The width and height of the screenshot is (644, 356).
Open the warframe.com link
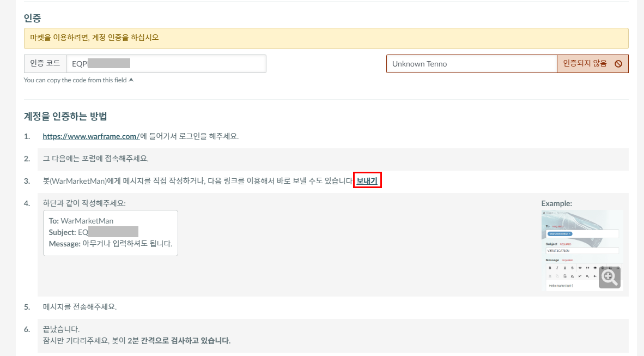point(91,136)
